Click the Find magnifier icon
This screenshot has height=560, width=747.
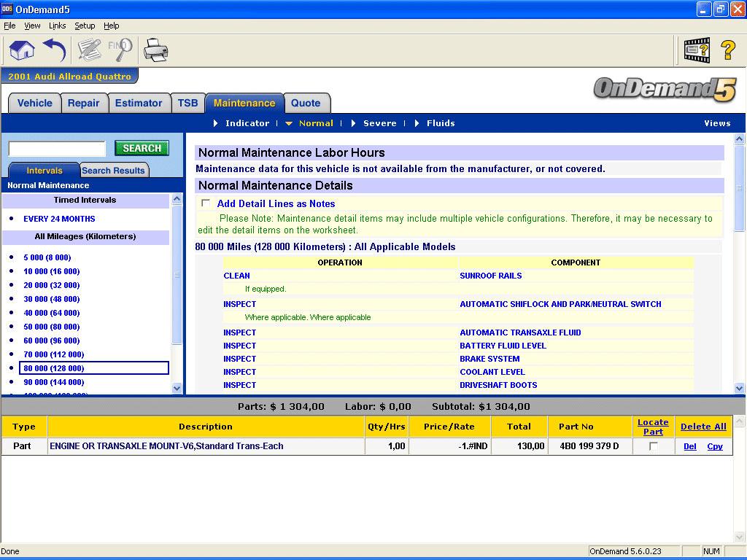click(120, 50)
